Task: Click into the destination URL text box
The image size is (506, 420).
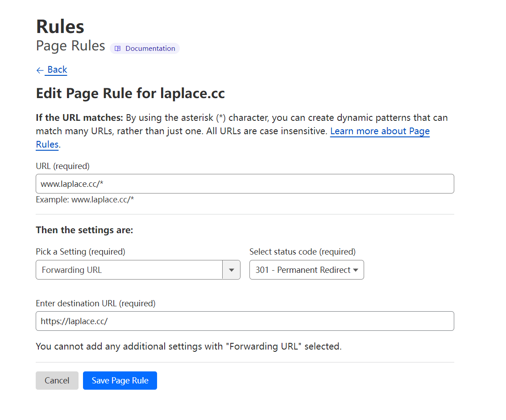Action: click(245, 321)
